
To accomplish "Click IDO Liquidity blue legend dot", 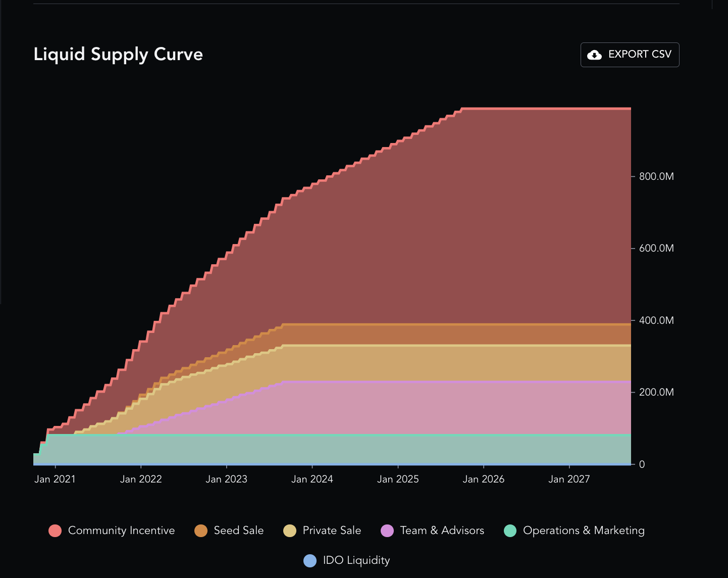I will pos(310,560).
